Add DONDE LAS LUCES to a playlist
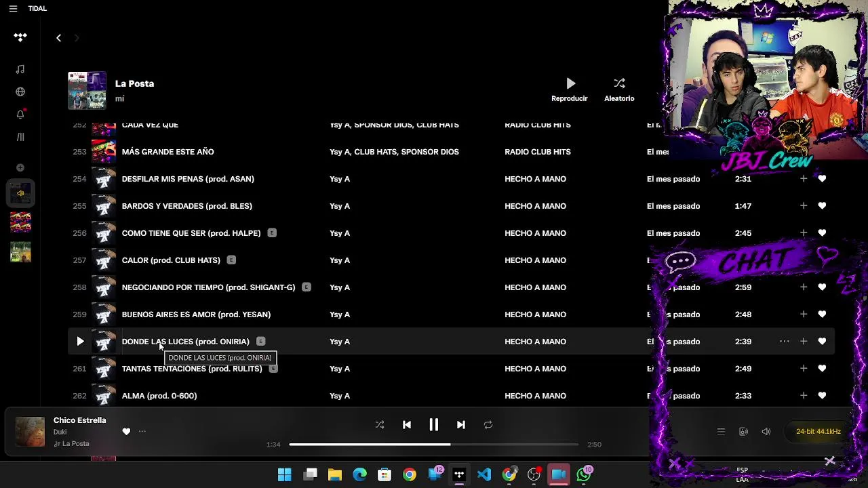This screenshot has height=488, width=868. (x=804, y=342)
